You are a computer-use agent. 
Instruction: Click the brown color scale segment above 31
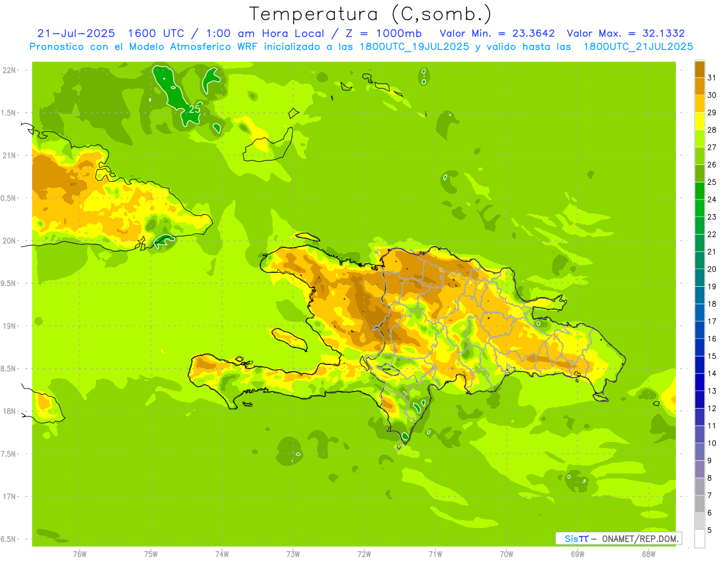[x=699, y=69]
